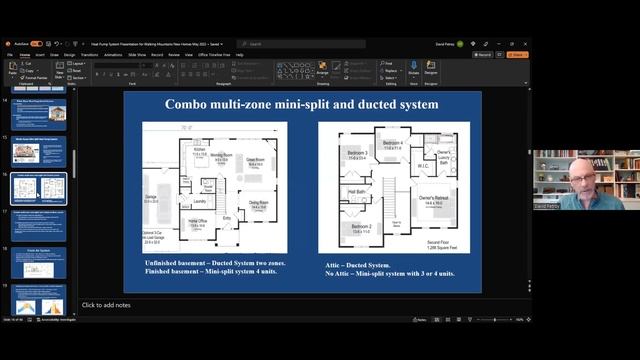Viewport: 640px width, 360px height.
Task: Click the slide title text
Action: (302, 104)
